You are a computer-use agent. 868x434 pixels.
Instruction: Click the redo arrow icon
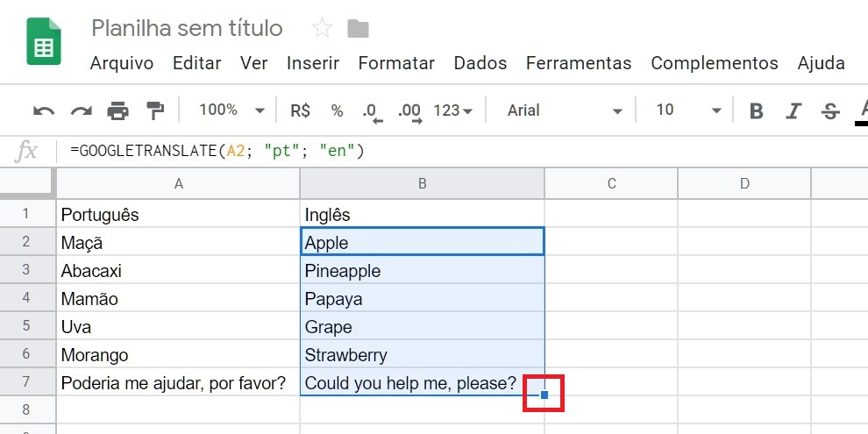point(82,110)
